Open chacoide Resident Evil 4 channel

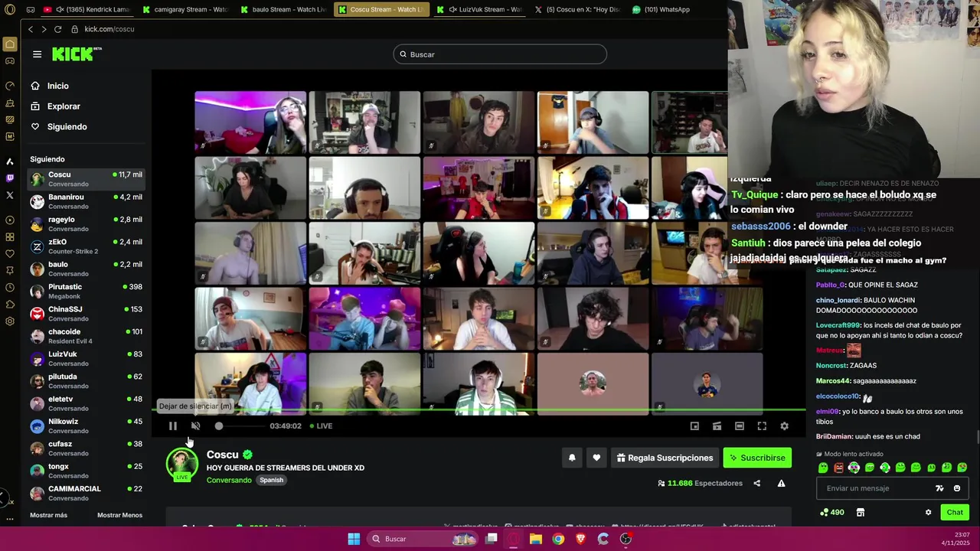[x=86, y=336]
